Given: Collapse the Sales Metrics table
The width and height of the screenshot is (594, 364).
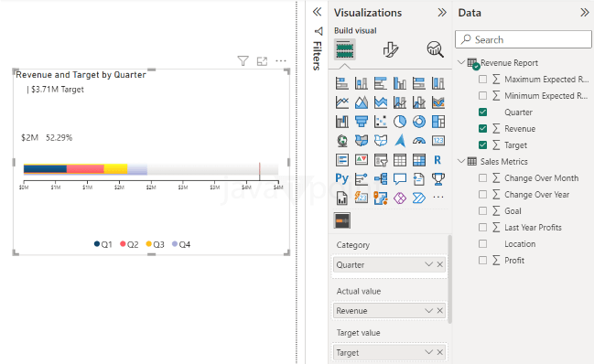Looking at the screenshot, I should tap(461, 161).
